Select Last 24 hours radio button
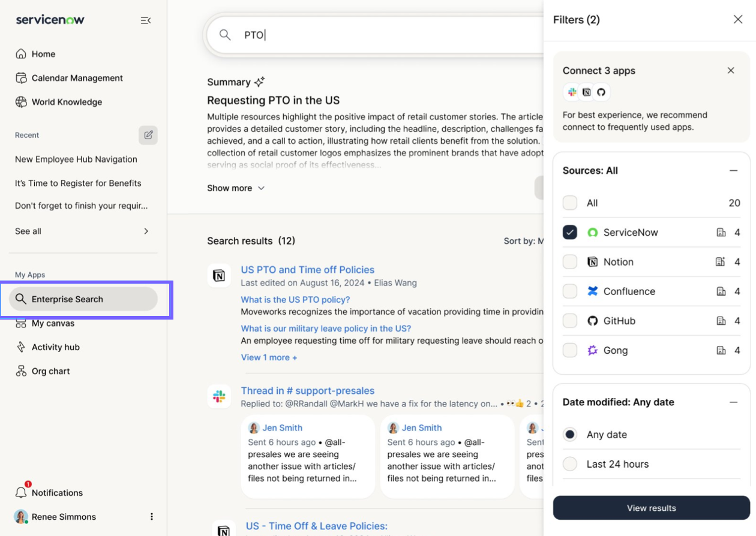This screenshot has width=756, height=536. pyautogui.click(x=570, y=464)
